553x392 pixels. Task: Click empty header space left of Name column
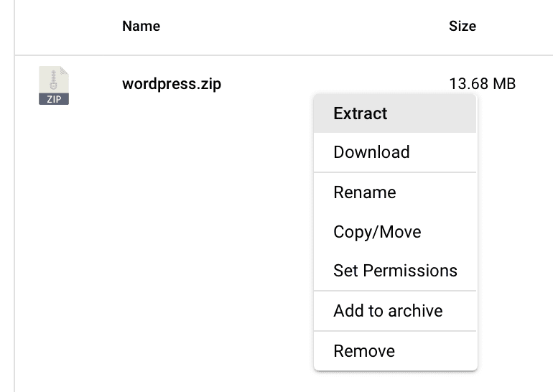(67, 26)
